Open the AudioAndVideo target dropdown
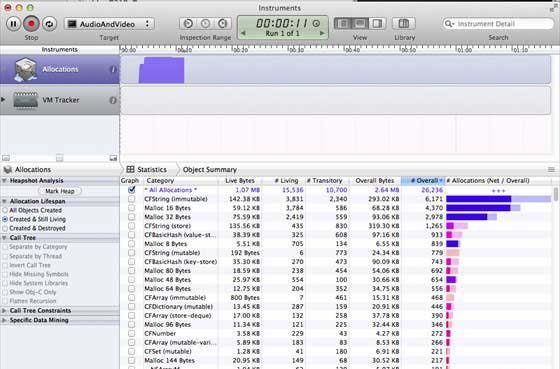The width and height of the screenshot is (560, 369). (109, 24)
